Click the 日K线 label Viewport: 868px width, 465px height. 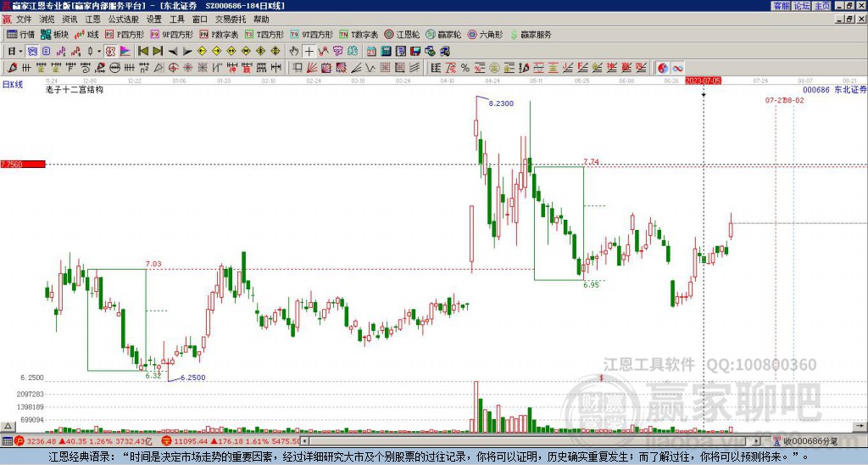13,84
